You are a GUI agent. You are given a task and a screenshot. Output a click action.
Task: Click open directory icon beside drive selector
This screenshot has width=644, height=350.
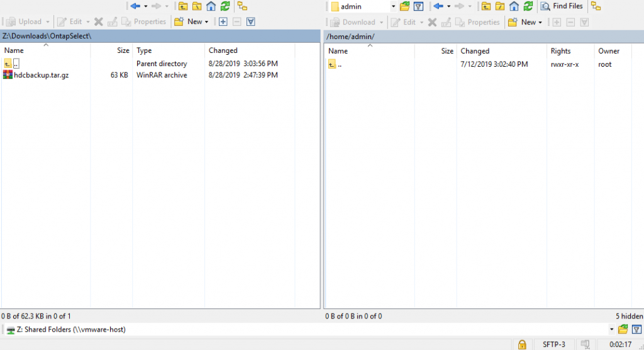(623, 329)
